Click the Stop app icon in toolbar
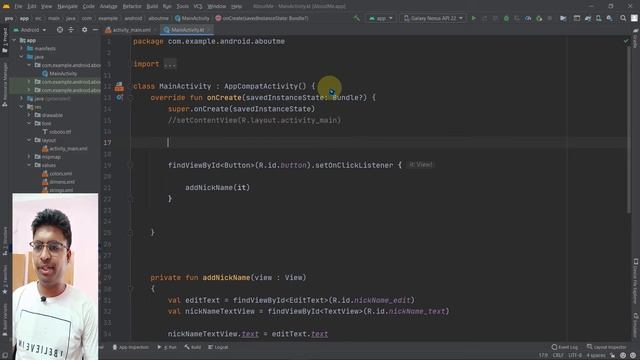This screenshot has height=360, width=640. 550,18
